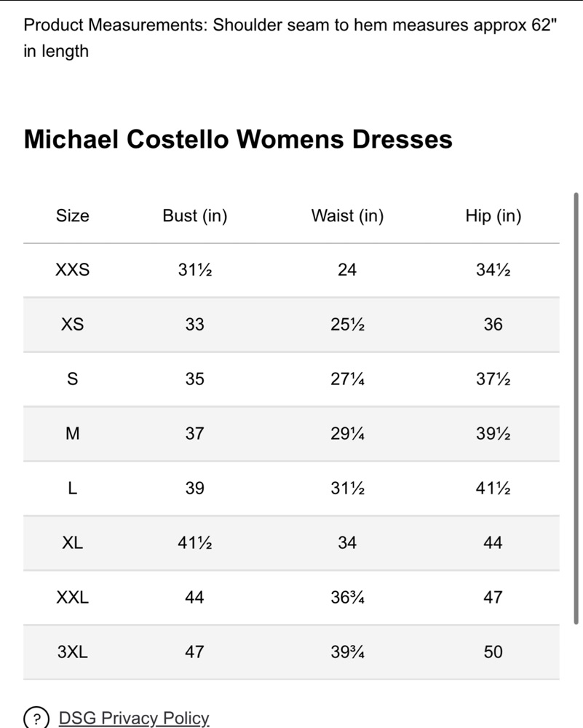Click the Product Measurements description text
The image size is (583, 728).
pyautogui.click(x=290, y=38)
